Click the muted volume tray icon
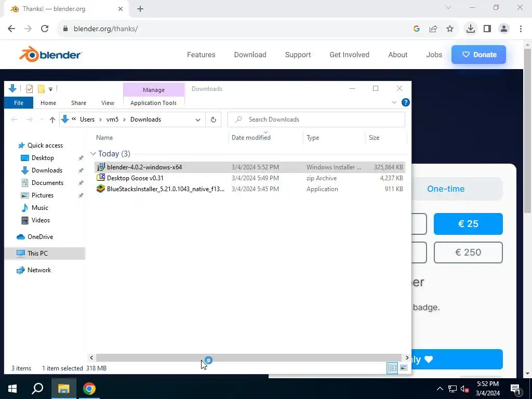 point(464,389)
